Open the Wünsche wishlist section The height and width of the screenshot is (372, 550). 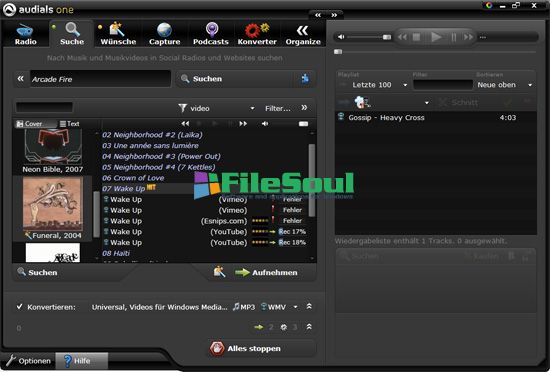pyautogui.click(x=118, y=34)
